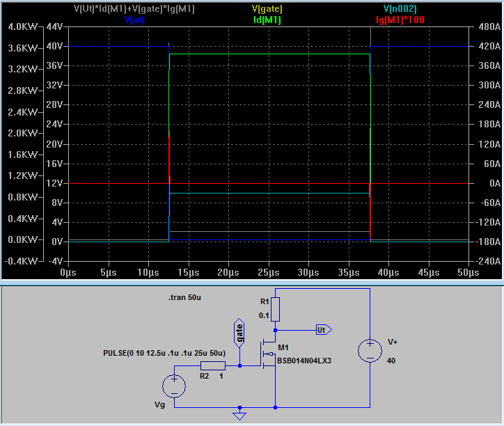Click the R1 value 0.1 text
The image size is (504, 426).
coord(264,316)
